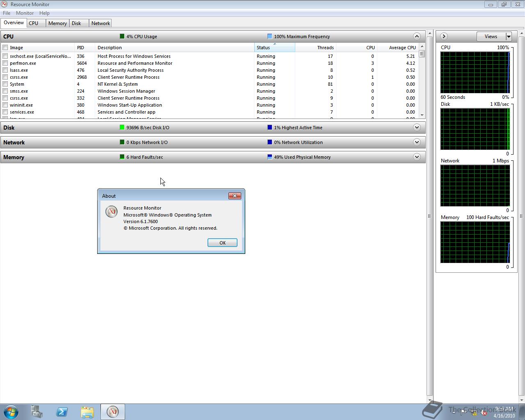Collapse the CPU section
This screenshot has height=420, width=525.
pos(417,36)
